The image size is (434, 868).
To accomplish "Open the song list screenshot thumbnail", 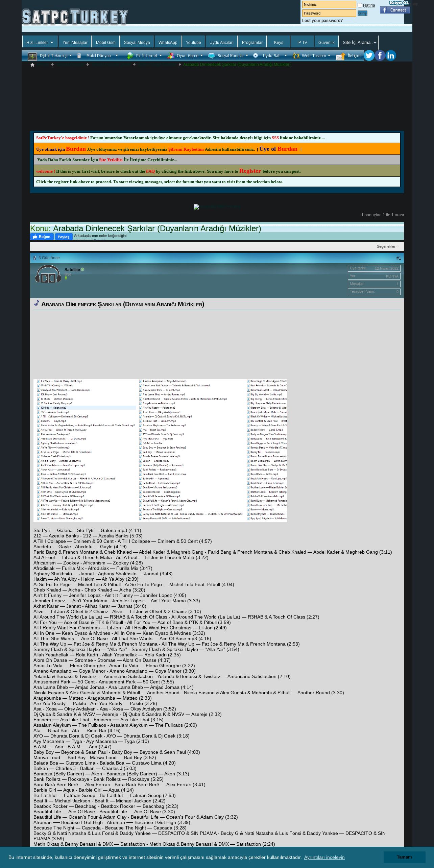I will pos(160,451).
